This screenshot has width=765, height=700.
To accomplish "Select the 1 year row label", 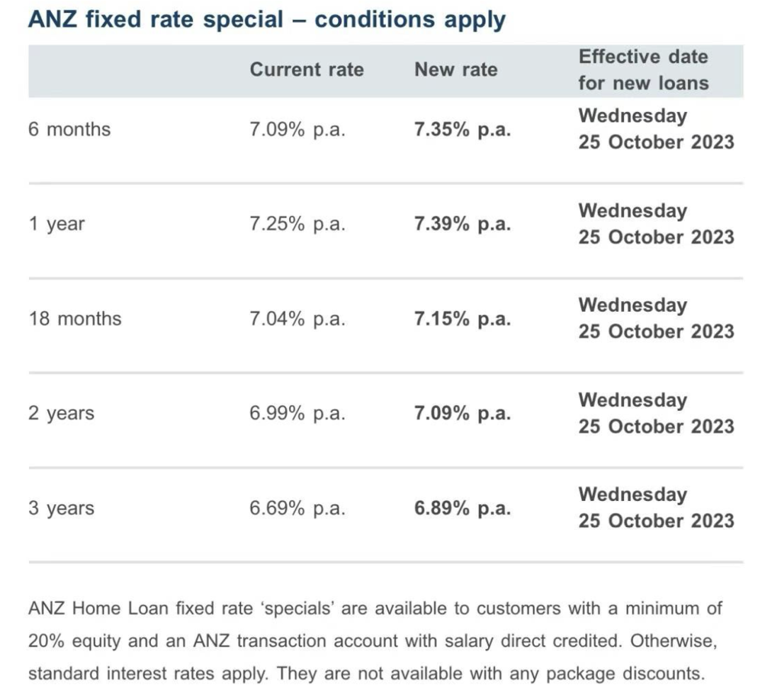I will [57, 224].
